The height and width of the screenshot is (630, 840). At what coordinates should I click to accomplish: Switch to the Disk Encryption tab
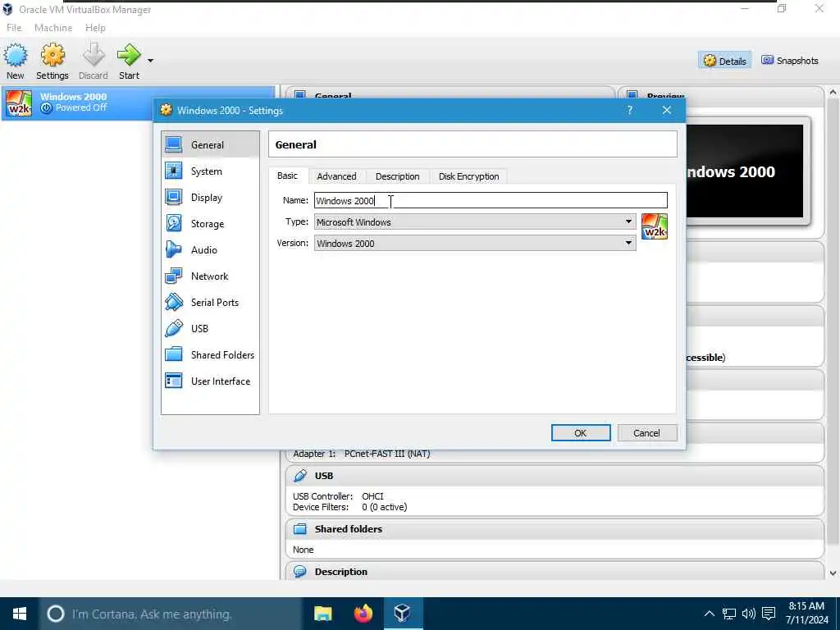point(468,176)
